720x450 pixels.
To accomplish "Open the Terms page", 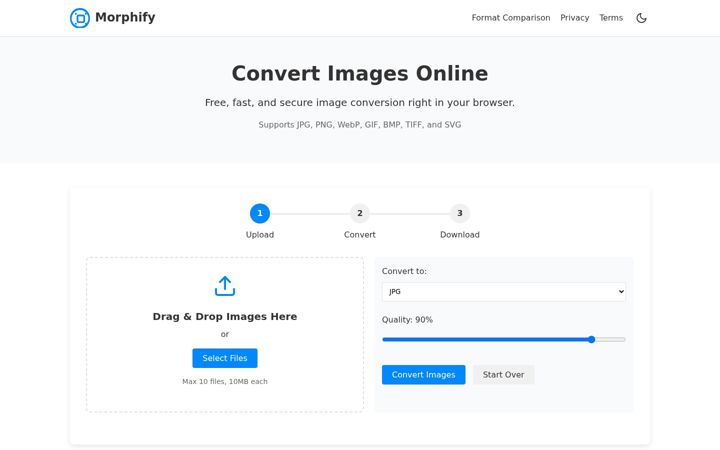I will [611, 18].
